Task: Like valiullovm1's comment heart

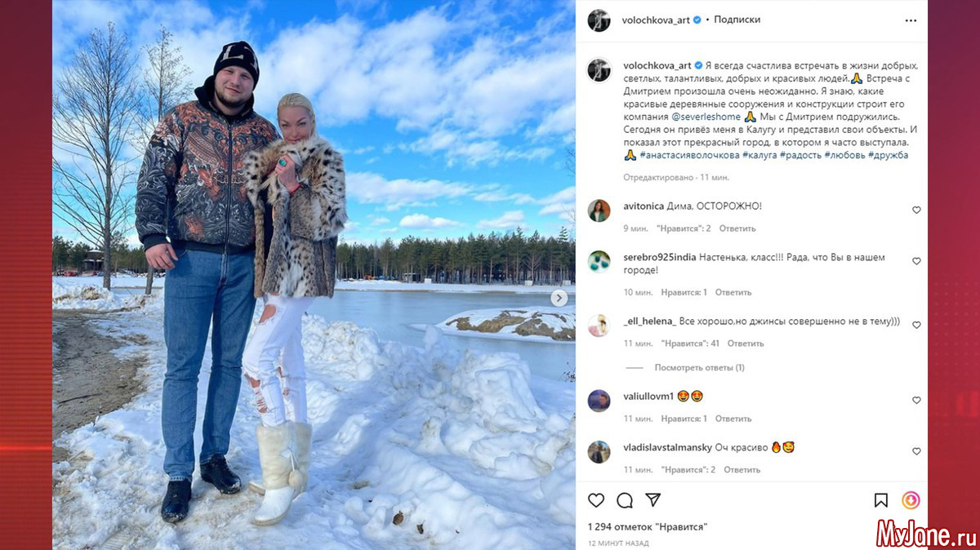Action: pos(916,401)
